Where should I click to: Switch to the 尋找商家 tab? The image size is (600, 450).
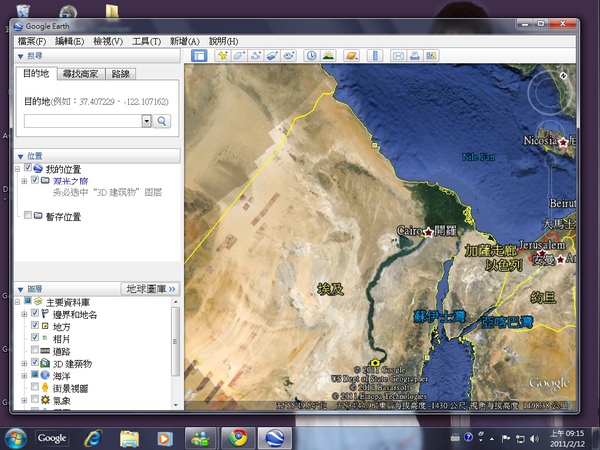coord(80,74)
